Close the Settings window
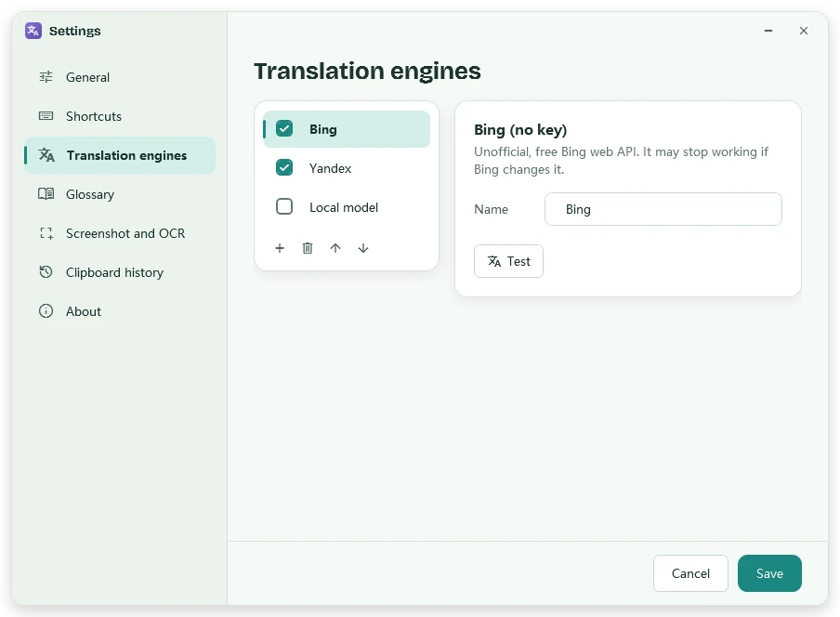 tap(804, 31)
